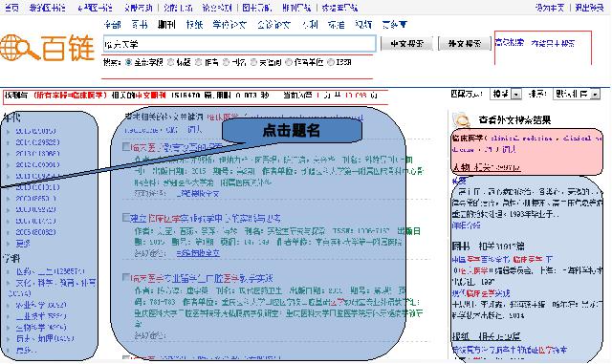Select the 全部字段 radio button
612x364 pixels.
click(x=128, y=62)
